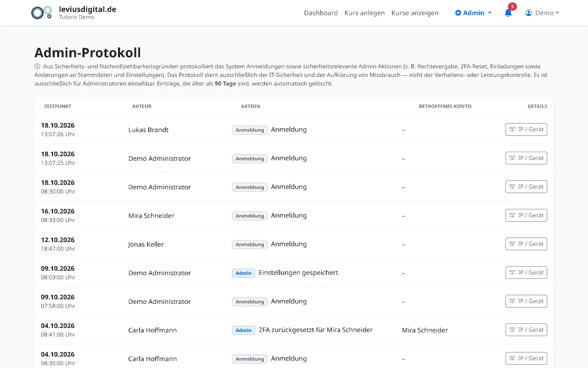Open IP / Gerät for Carla Hoffmann 08:30:00 login
The height and width of the screenshot is (368, 588).
point(526,358)
